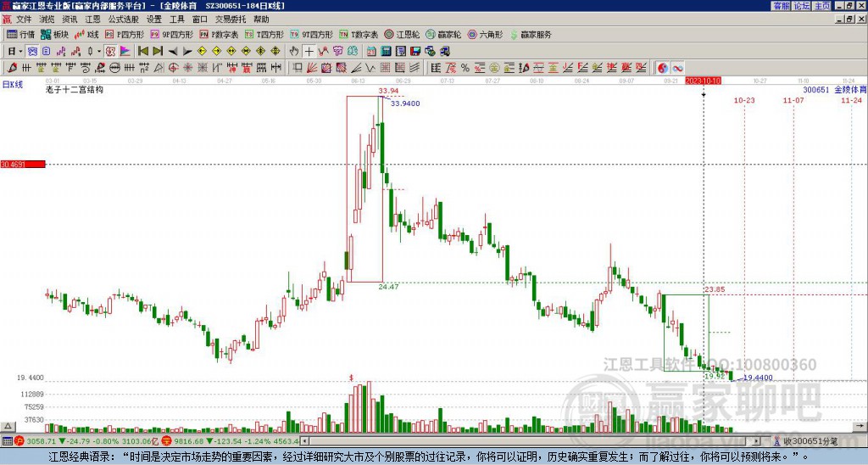Select the Gann fan lines tool
The height and width of the screenshot is (465, 868).
(x=311, y=68)
